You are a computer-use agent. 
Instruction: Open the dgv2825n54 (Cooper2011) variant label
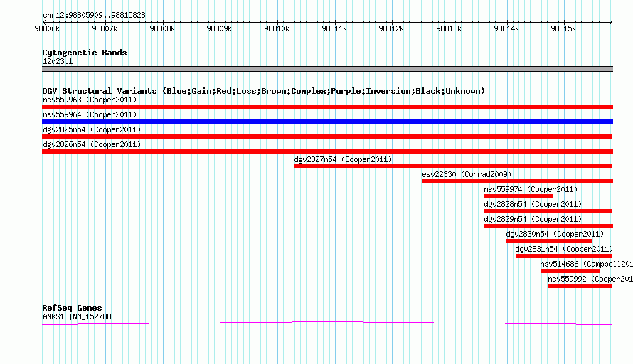[x=92, y=129]
